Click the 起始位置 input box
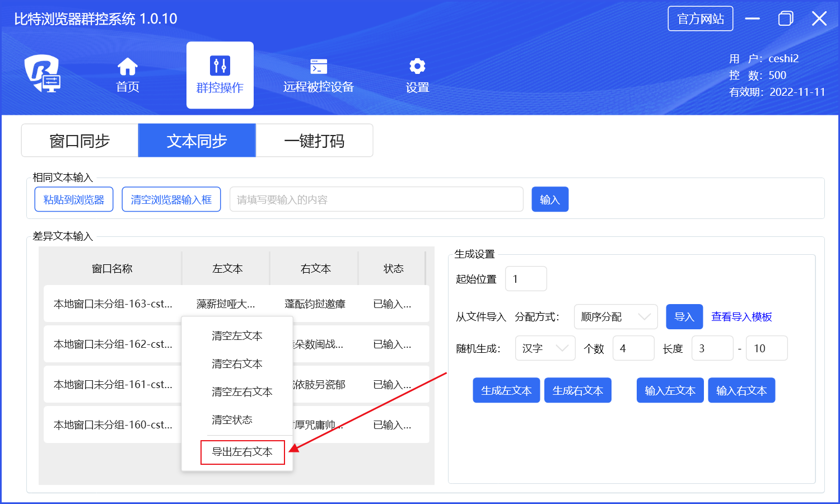The width and height of the screenshot is (840, 504). [x=525, y=279]
